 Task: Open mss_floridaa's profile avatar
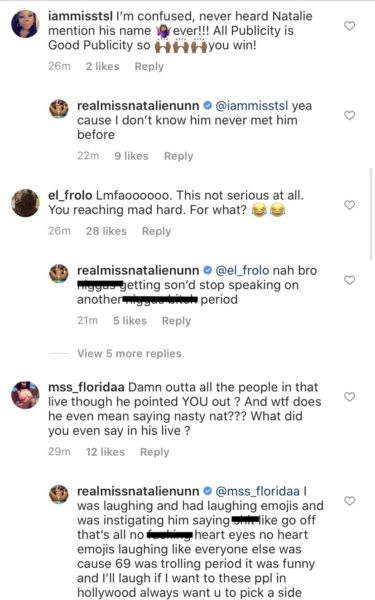point(25,395)
